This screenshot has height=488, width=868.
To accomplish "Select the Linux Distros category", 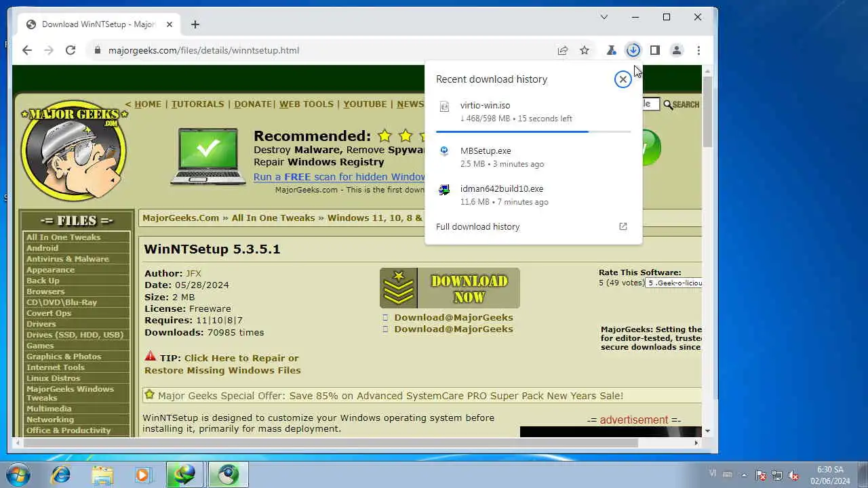I will (53, 378).
